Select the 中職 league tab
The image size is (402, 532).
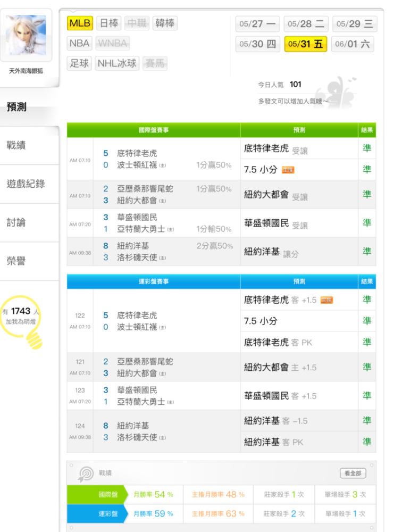tap(137, 23)
